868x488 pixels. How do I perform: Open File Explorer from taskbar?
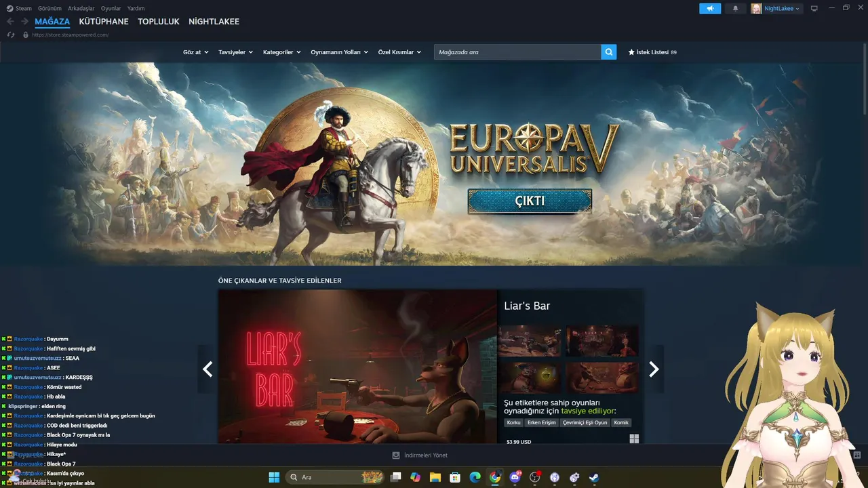[x=435, y=477]
